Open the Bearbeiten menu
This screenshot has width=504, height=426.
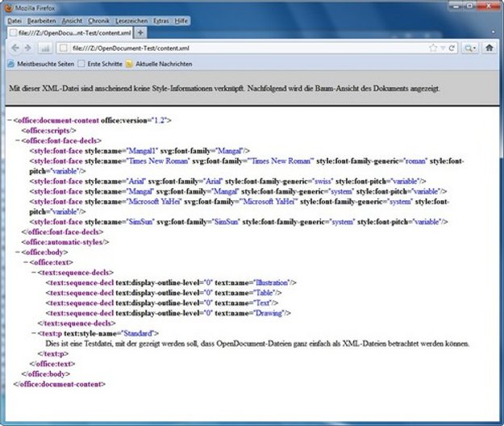pos(41,21)
